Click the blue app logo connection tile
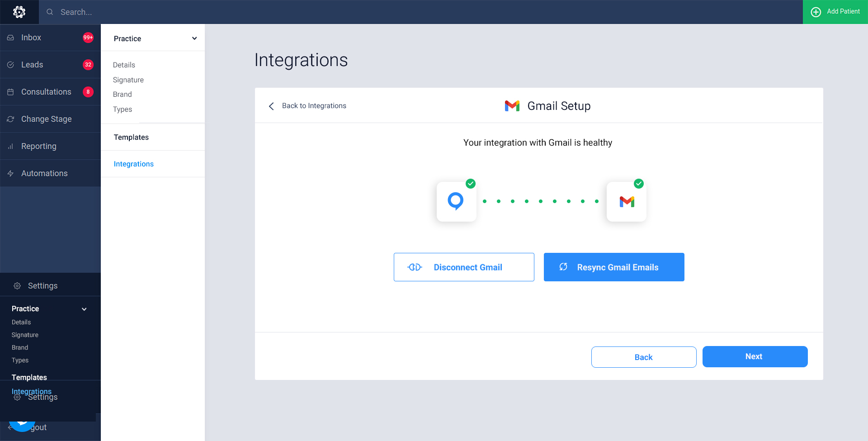Image resolution: width=868 pixels, height=441 pixels. pos(457,201)
